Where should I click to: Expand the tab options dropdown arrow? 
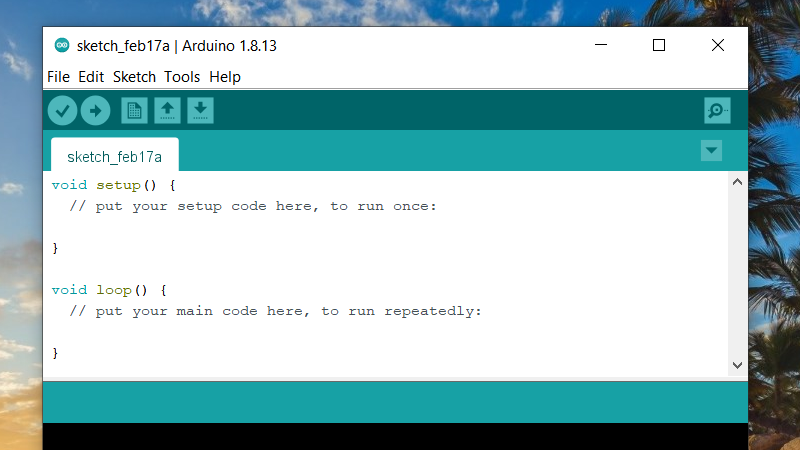click(711, 151)
